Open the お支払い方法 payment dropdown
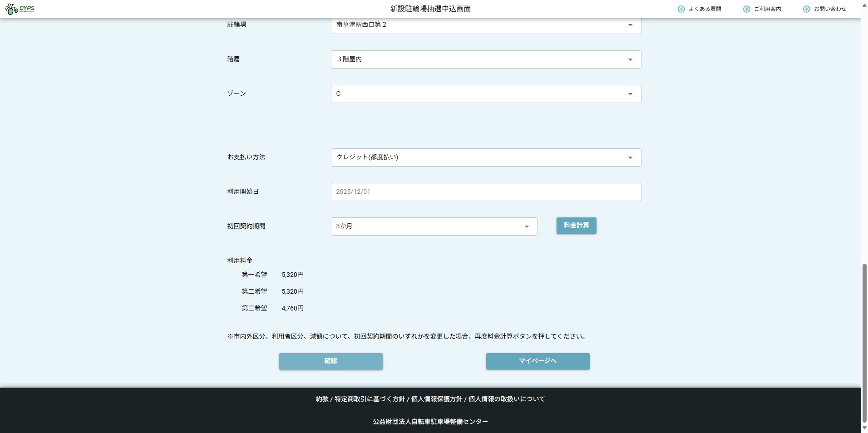 pos(486,157)
